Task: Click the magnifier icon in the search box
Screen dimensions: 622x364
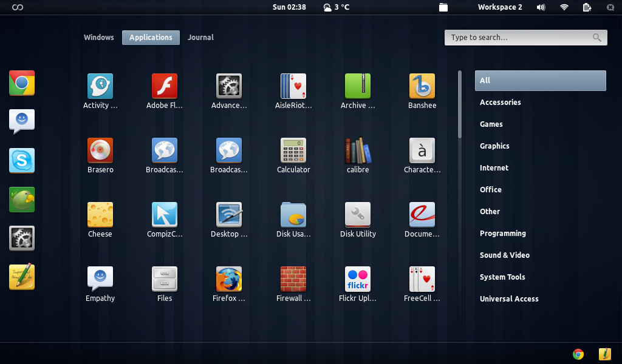Action: [596, 38]
